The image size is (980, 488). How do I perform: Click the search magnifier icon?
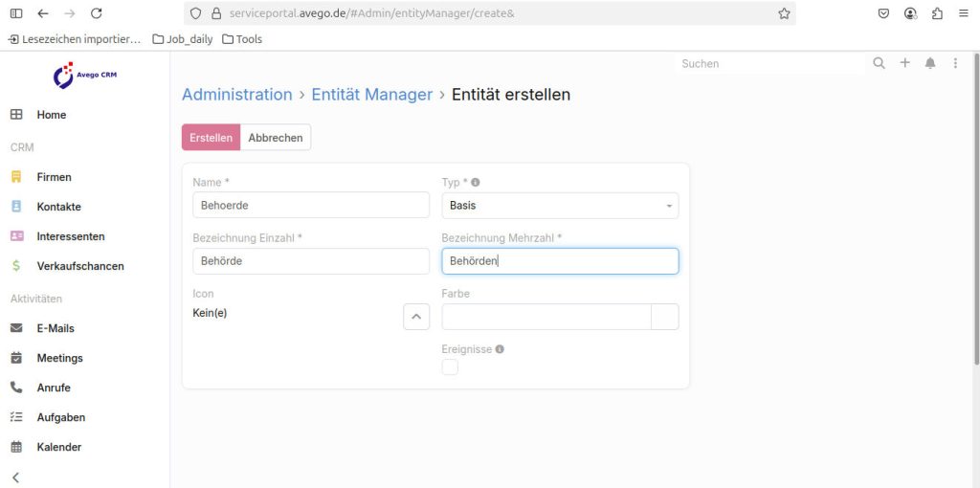click(879, 63)
